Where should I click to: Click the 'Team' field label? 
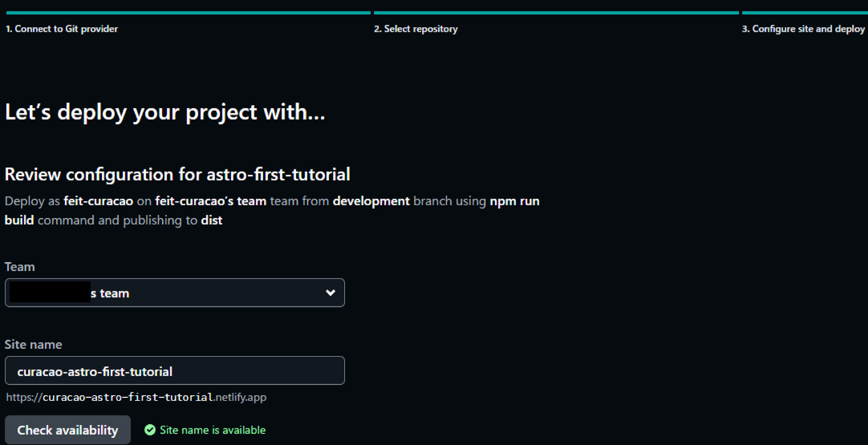click(x=19, y=267)
